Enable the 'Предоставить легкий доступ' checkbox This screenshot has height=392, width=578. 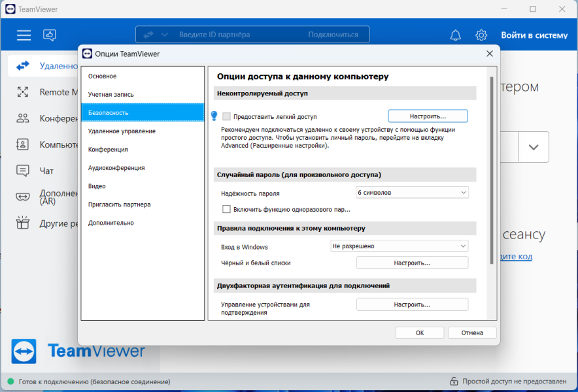226,116
